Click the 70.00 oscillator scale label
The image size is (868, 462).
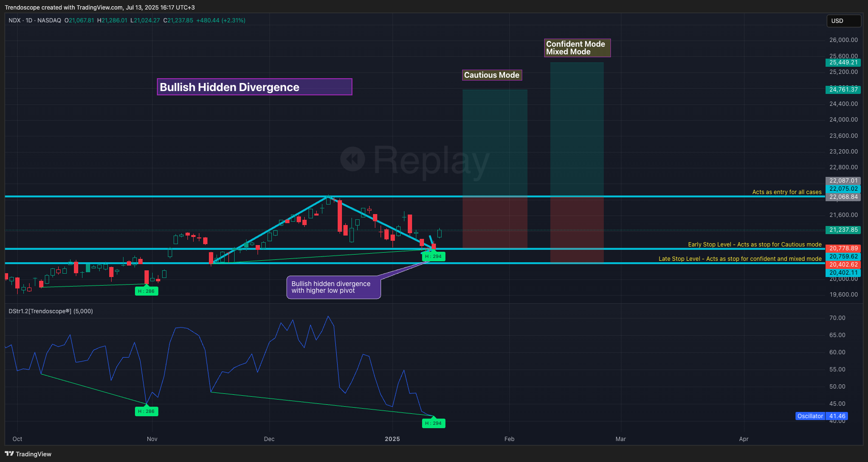(x=837, y=318)
